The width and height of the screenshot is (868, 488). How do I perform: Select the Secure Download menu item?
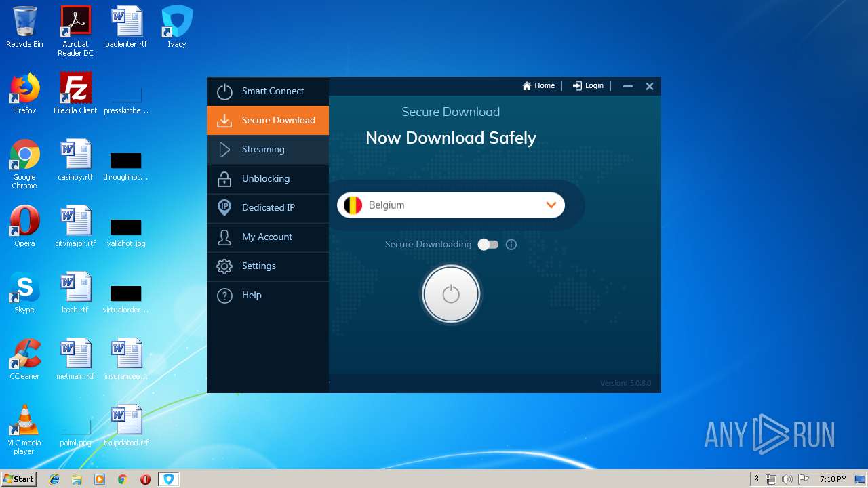point(268,120)
